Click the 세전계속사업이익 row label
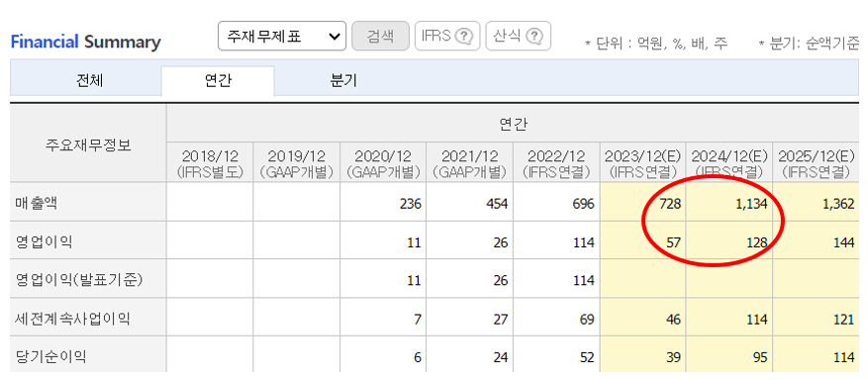868x380 pixels. click(72, 320)
